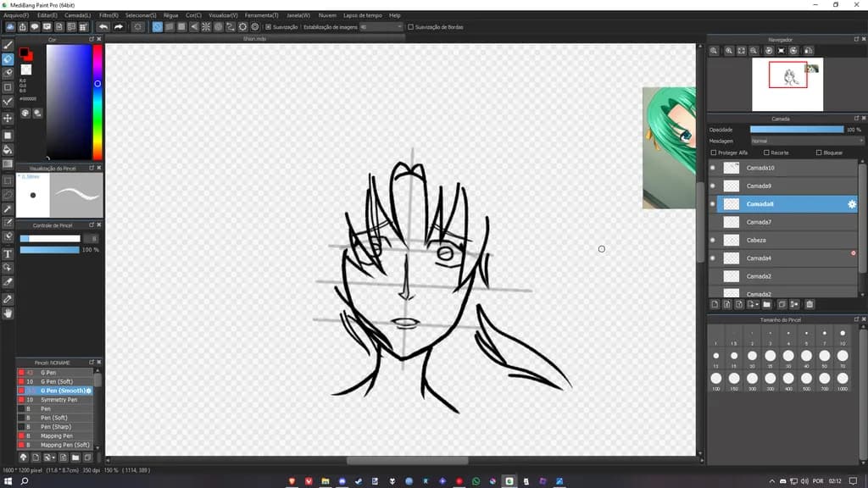Image resolution: width=868 pixels, height=488 pixels.
Task: Choose brush size preset 100
Action: tap(715, 379)
